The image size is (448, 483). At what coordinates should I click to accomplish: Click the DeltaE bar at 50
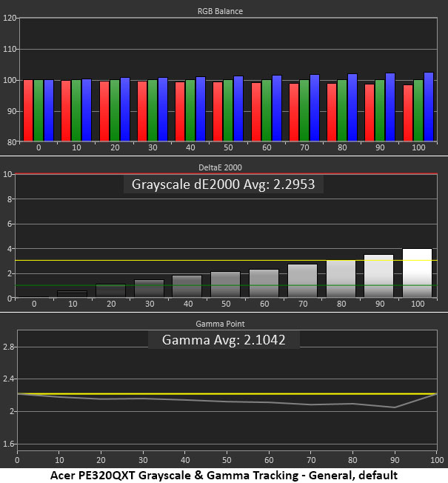[x=225, y=284]
